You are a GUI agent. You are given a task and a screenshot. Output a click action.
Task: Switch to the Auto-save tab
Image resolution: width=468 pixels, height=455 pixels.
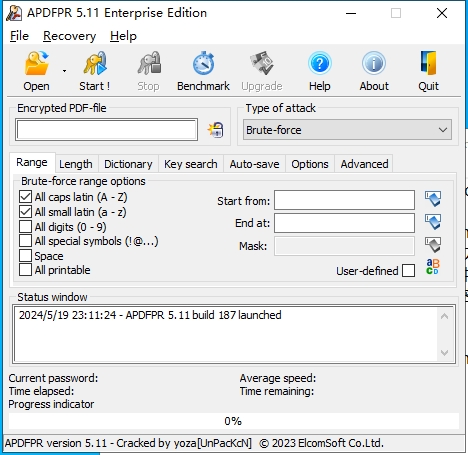(x=254, y=164)
